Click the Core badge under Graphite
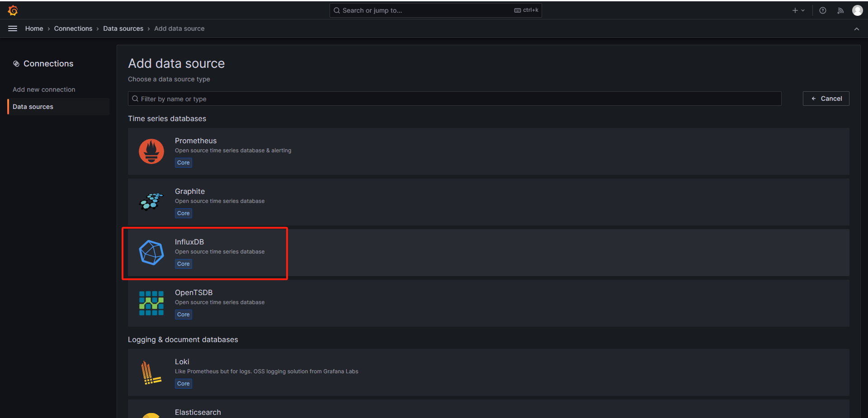Image resolution: width=868 pixels, height=418 pixels. click(184, 213)
